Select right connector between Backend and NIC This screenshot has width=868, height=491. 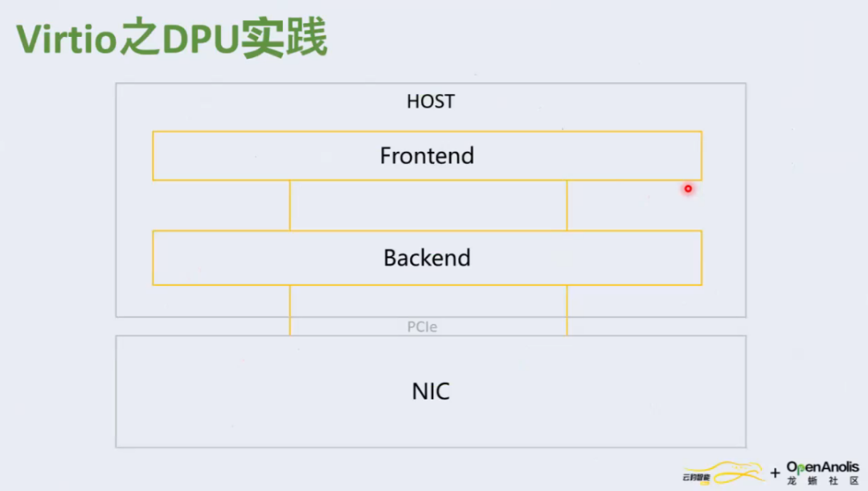[567, 310]
